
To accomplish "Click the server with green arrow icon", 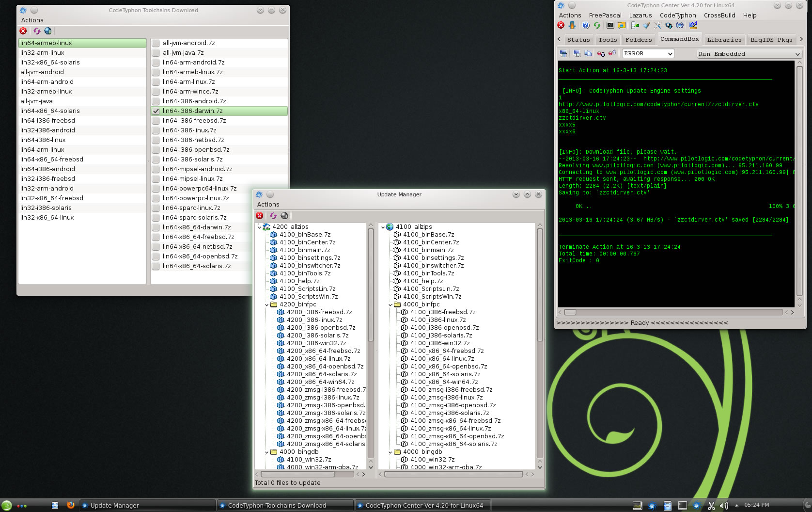I will tap(635, 25).
